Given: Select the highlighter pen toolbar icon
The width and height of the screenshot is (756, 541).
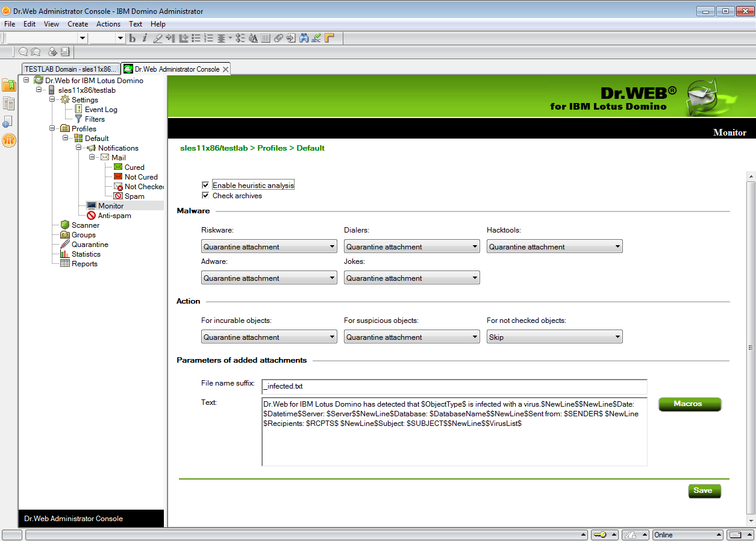Looking at the screenshot, I should coord(158,38).
